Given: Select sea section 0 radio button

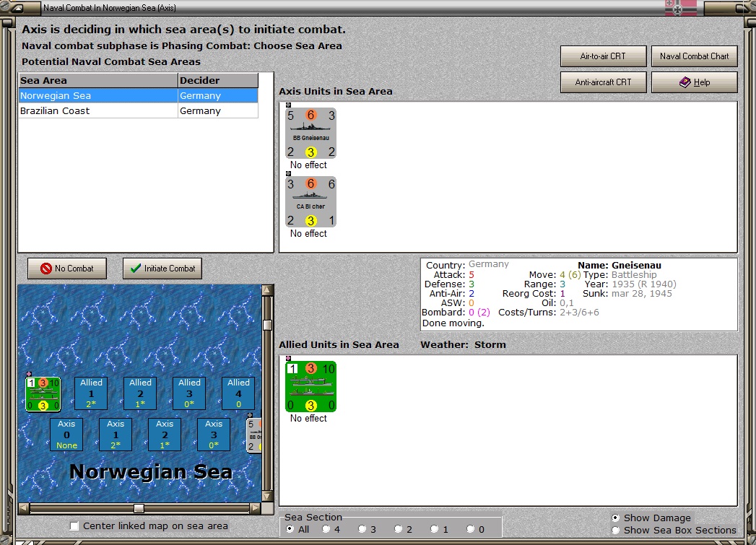Looking at the screenshot, I should coord(471,529).
